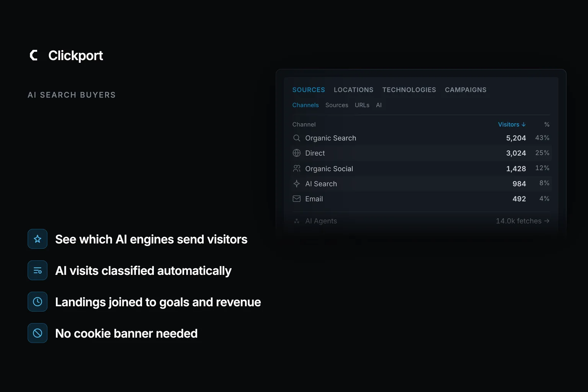Image resolution: width=588 pixels, height=392 pixels.
Task: Click the sparkle icon for AI Search
Action: click(x=297, y=184)
